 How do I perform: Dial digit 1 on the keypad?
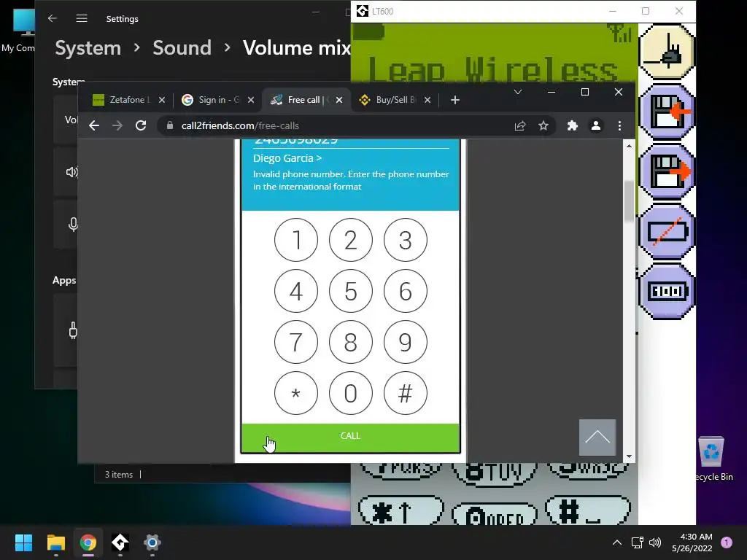(x=296, y=240)
